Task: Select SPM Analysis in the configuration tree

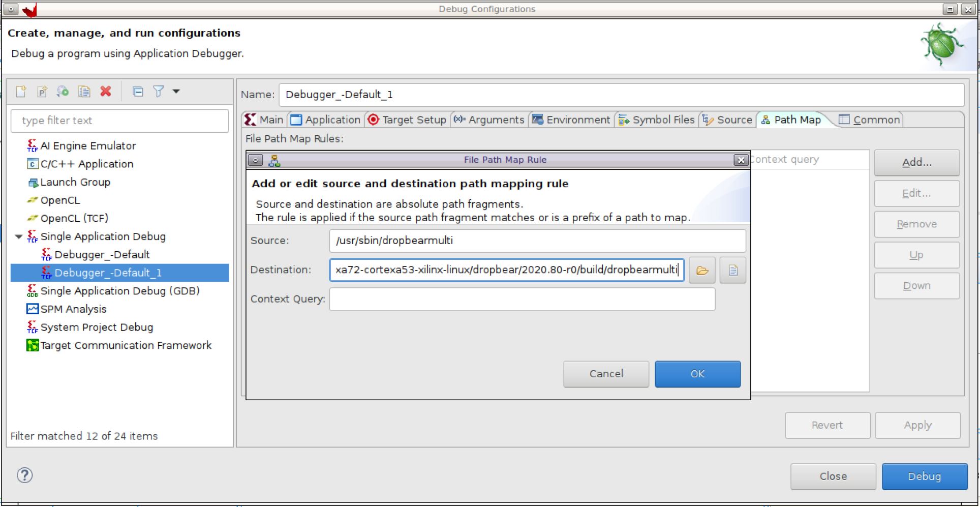Action: (x=73, y=309)
